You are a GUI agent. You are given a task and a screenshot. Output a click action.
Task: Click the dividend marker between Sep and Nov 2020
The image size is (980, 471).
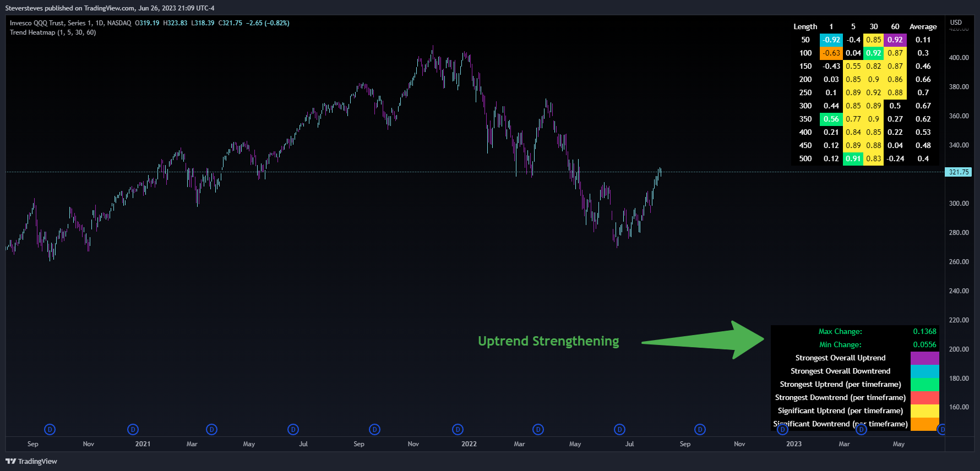tap(50, 429)
